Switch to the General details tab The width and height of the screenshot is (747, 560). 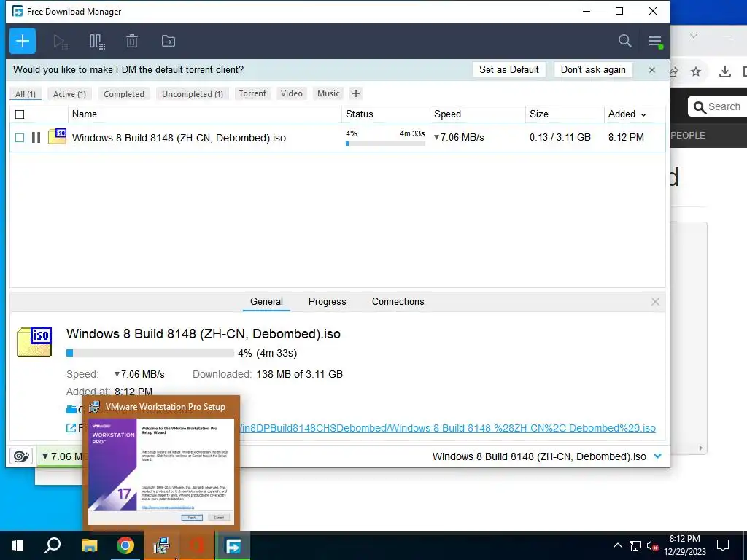pos(266,301)
